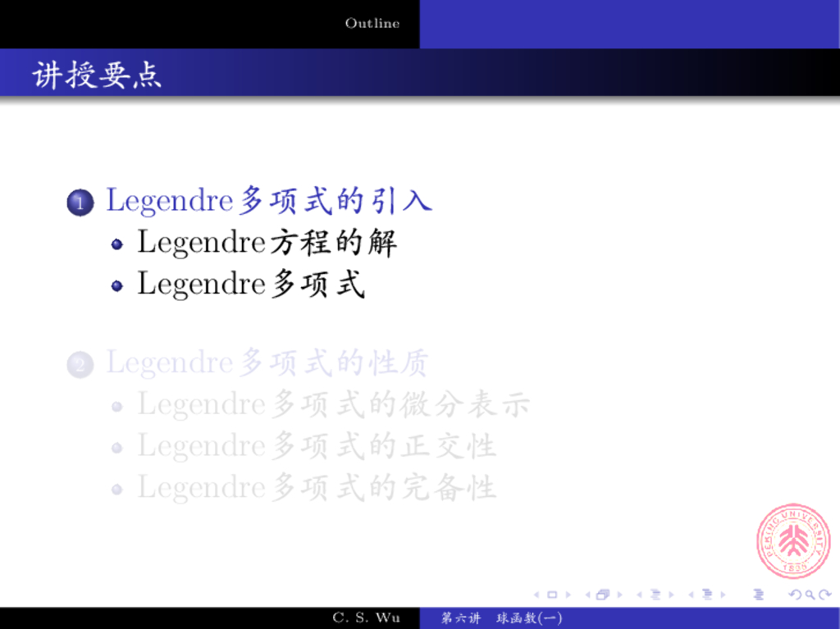The height and width of the screenshot is (629, 840).
Task: Click the numbered bullet 1 circle
Action: [x=80, y=203]
